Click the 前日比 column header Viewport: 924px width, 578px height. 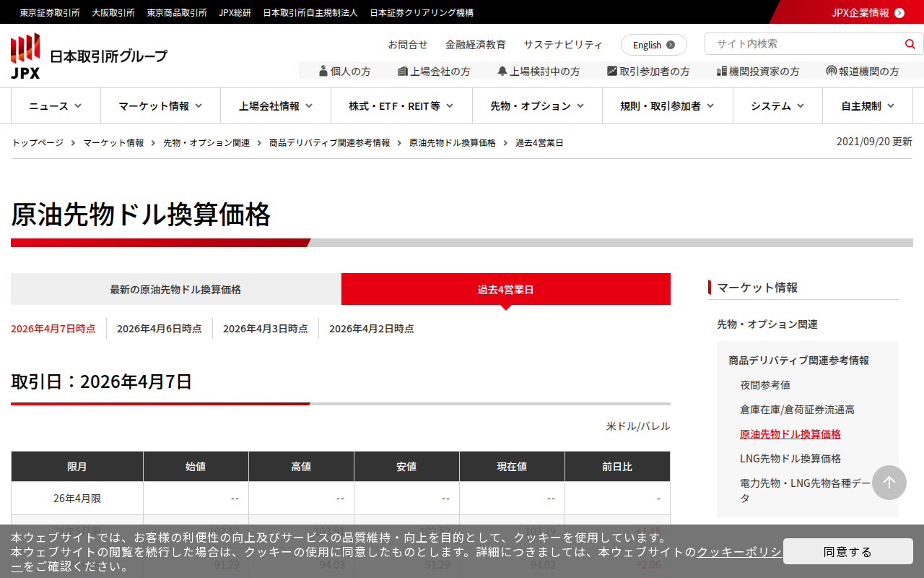tap(617, 467)
